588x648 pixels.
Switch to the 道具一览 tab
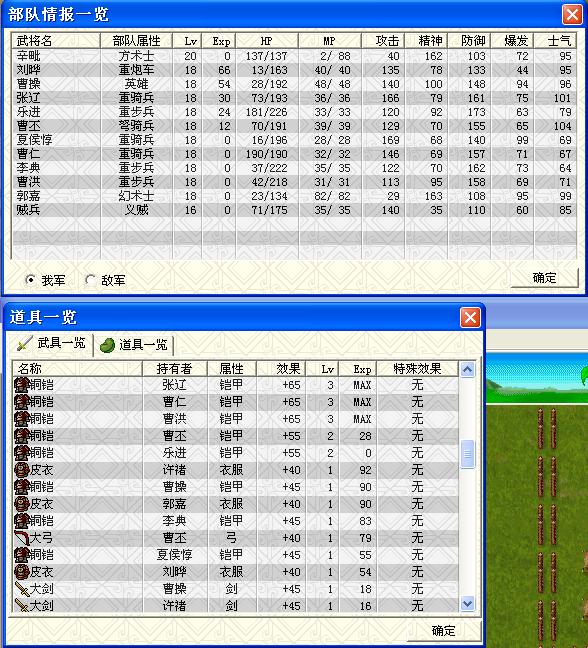coord(134,345)
